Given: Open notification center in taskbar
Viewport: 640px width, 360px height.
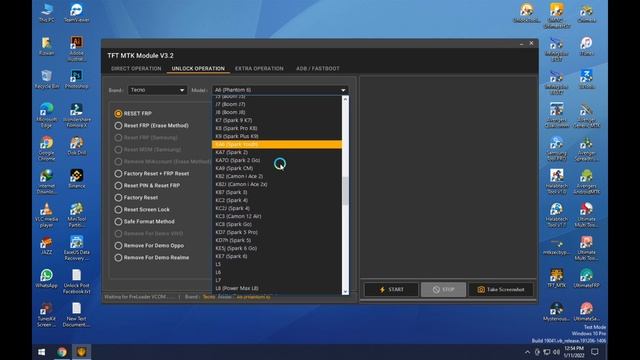Looking at the screenshot, I should (595, 352).
